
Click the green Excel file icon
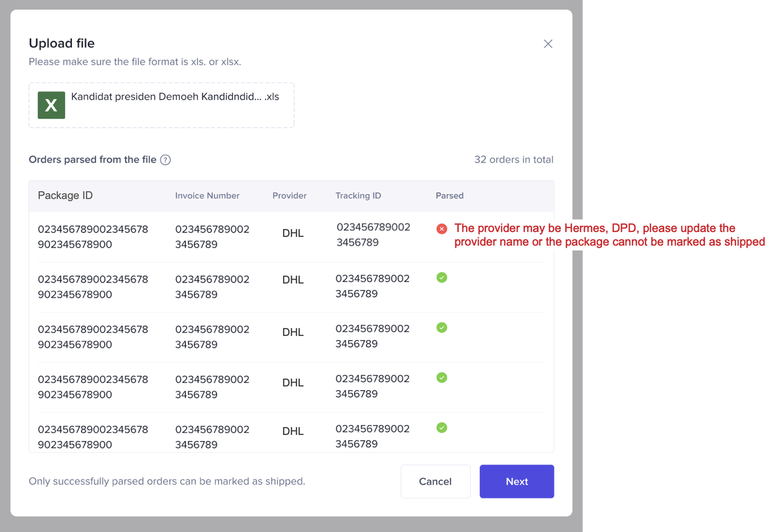[x=51, y=105]
